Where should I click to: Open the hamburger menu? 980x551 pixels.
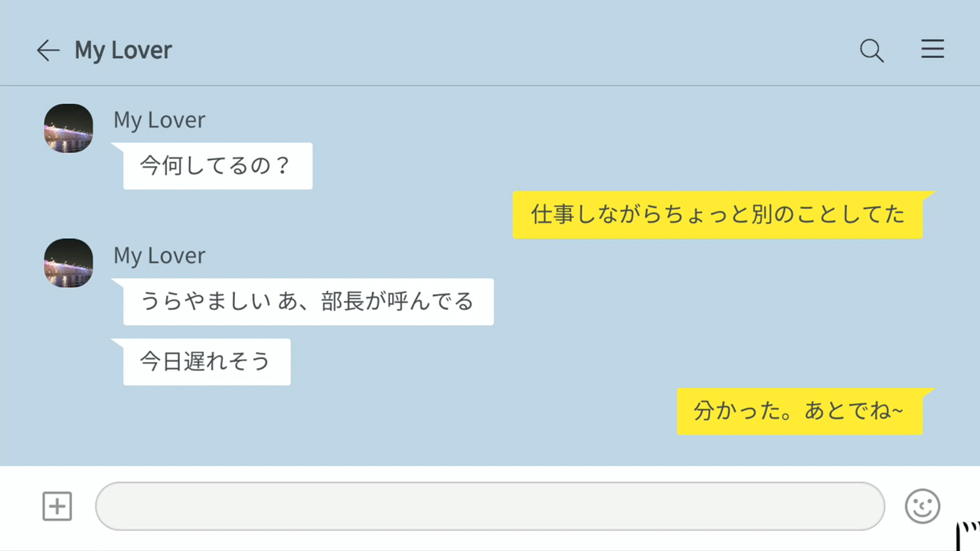point(932,50)
